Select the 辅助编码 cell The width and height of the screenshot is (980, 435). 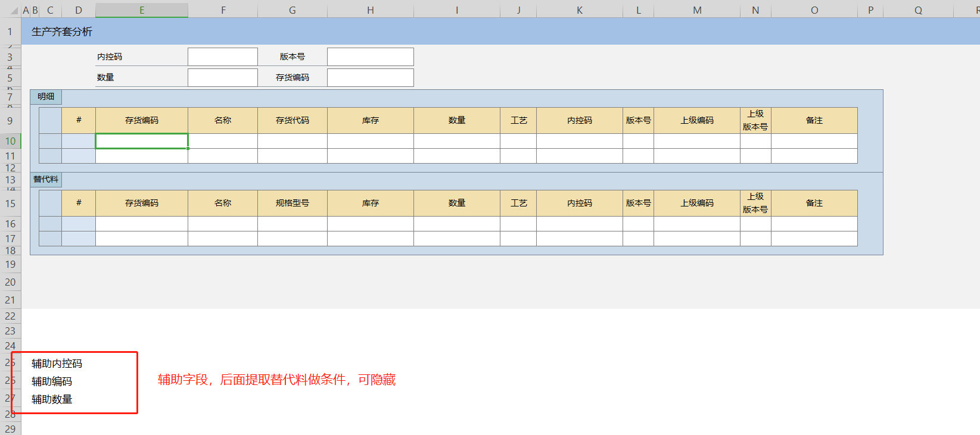(x=52, y=381)
